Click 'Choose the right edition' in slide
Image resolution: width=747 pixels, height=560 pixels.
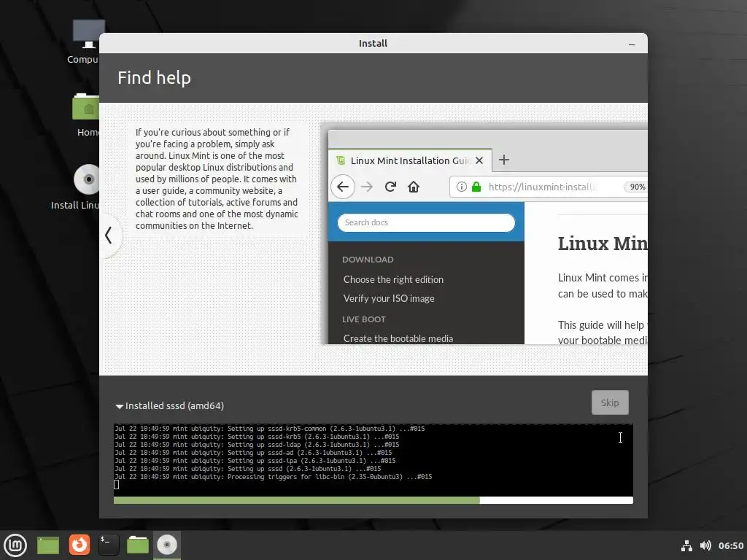tap(393, 279)
